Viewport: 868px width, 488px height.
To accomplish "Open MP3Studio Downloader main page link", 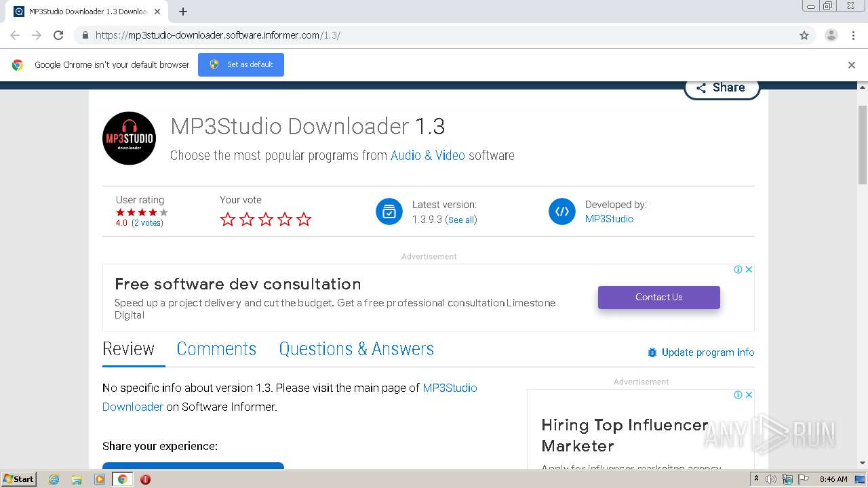I will pyautogui.click(x=290, y=397).
